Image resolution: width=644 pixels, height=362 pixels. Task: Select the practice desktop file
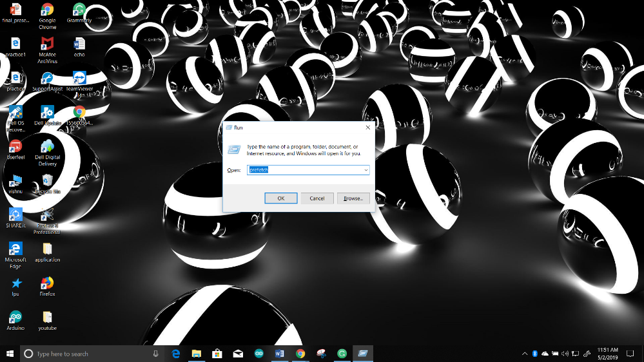15,81
